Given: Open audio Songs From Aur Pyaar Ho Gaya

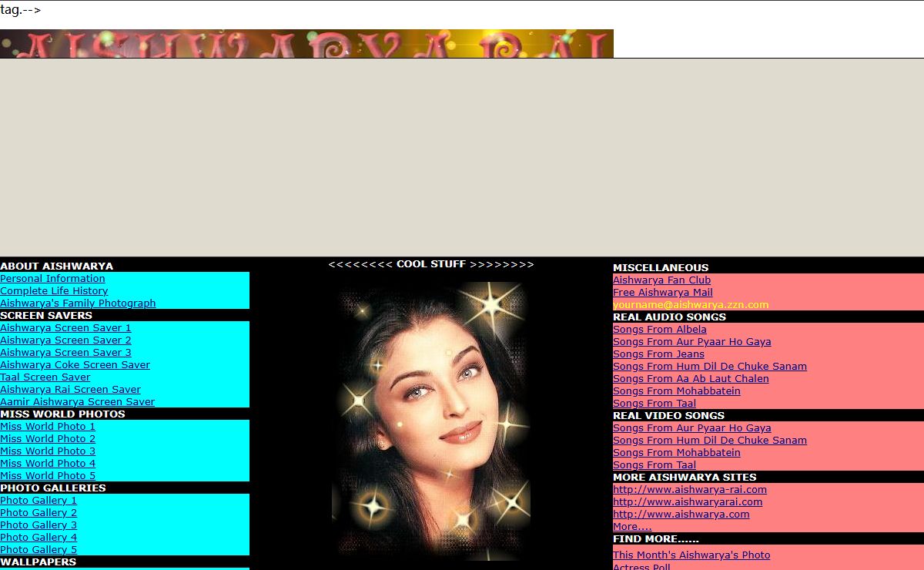Looking at the screenshot, I should [x=691, y=342].
